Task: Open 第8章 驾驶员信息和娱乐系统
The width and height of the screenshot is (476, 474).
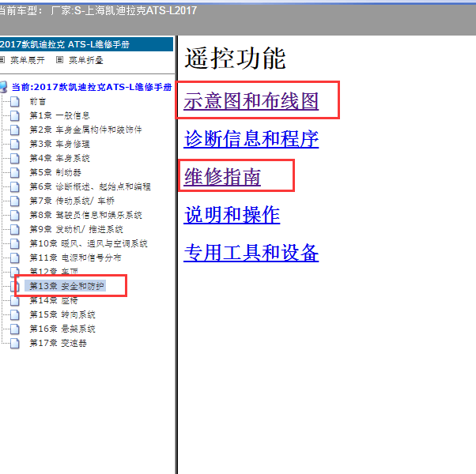Action: [85, 215]
